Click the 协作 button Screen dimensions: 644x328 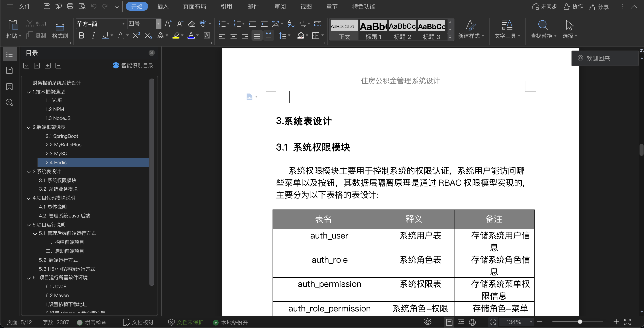click(x=573, y=7)
